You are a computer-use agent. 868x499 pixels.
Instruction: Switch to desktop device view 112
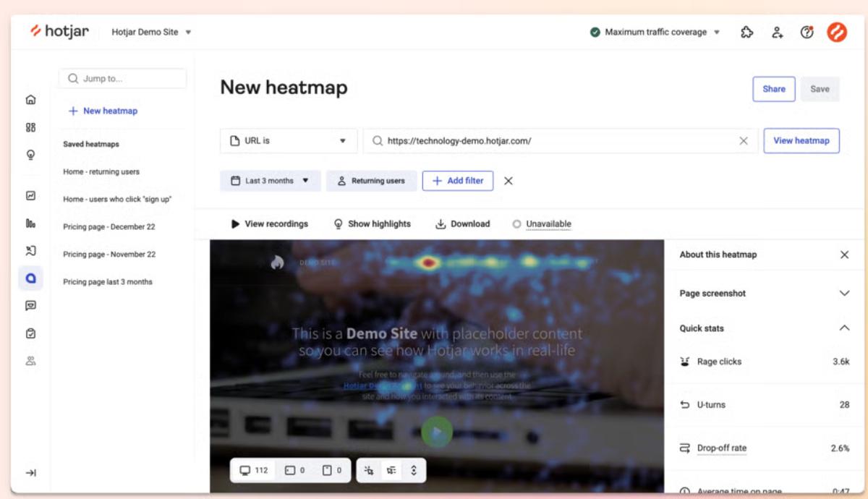tap(254, 470)
